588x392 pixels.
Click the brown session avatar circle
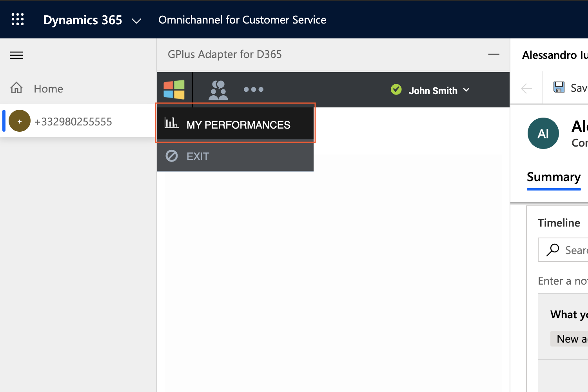20,121
